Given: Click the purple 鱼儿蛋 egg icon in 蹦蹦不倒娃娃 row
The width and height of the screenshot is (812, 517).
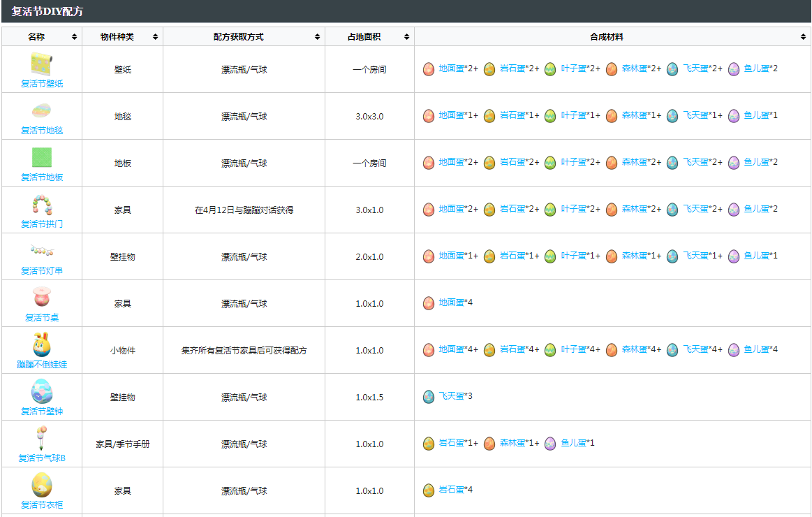Looking at the screenshot, I should pyautogui.click(x=734, y=350).
